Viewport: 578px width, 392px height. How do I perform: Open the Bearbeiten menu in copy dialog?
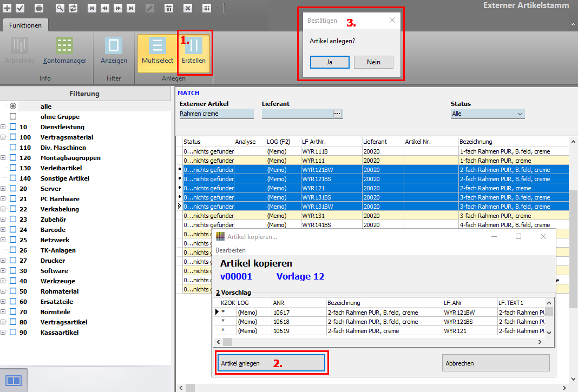(x=230, y=250)
